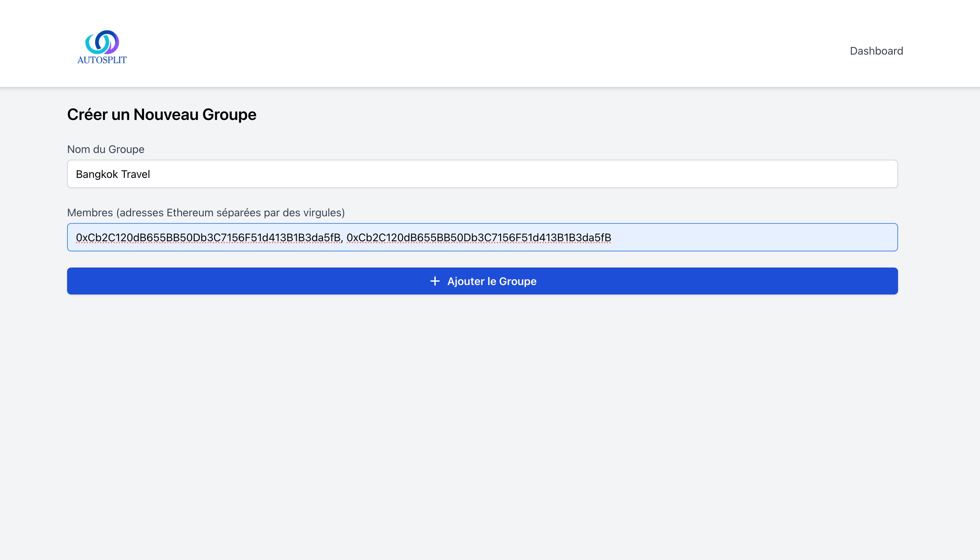Focus the Nom du Groupe input field
Image resolution: width=980 pixels, height=560 pixels.
click(482, 174)
